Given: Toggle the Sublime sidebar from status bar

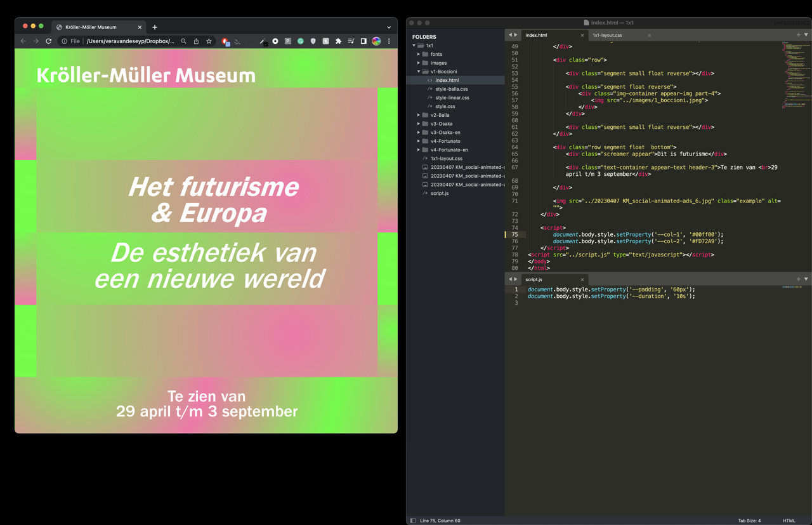Looking at the screenshot, I should coord(413,521).
